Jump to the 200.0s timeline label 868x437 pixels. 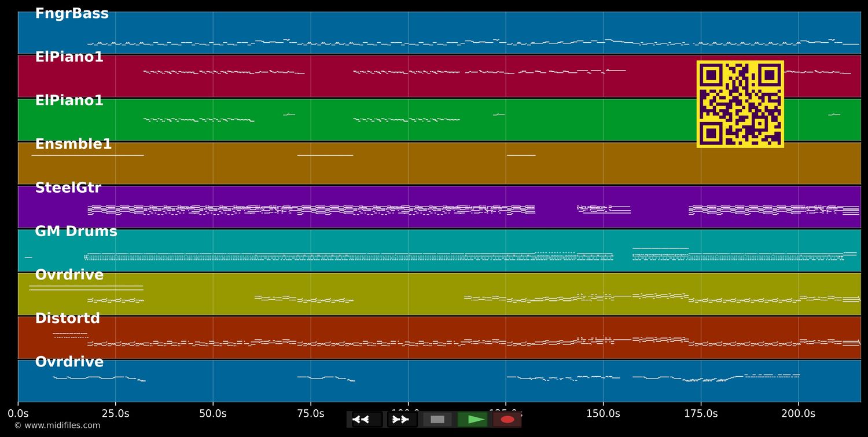(799, 413)
